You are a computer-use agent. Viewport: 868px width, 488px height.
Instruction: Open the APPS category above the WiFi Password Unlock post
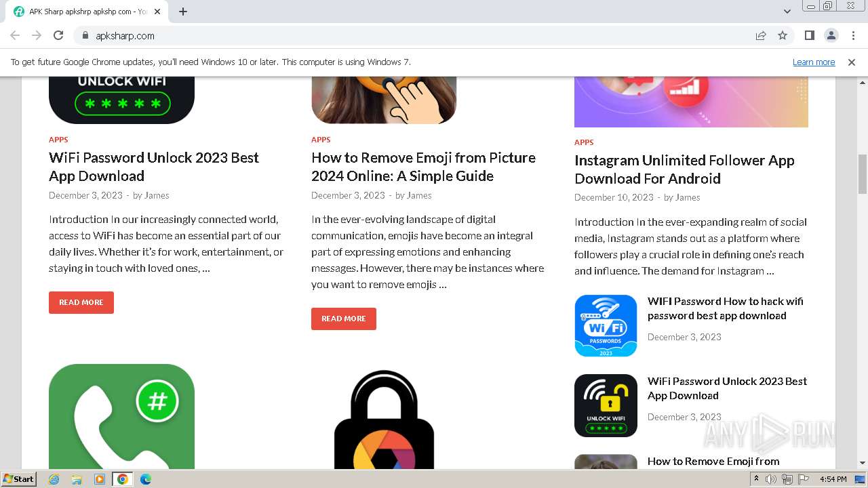(58, 140)
